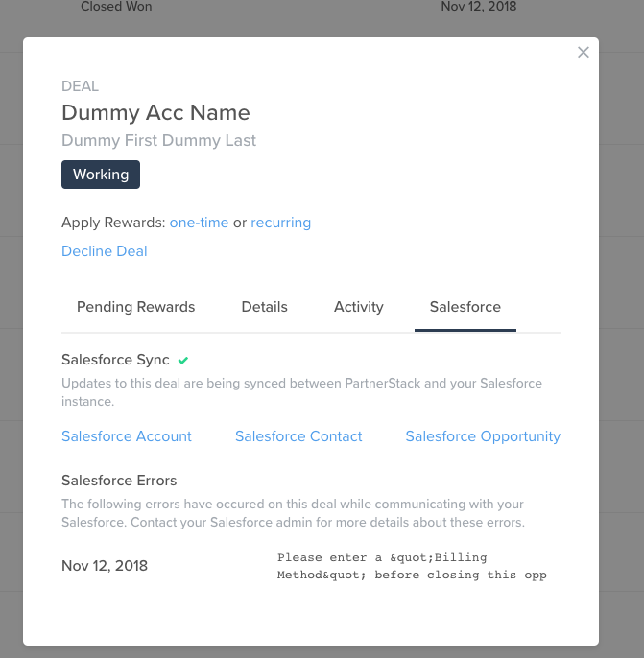Click the Contact your Salesforce admin description

pos(293,513)
